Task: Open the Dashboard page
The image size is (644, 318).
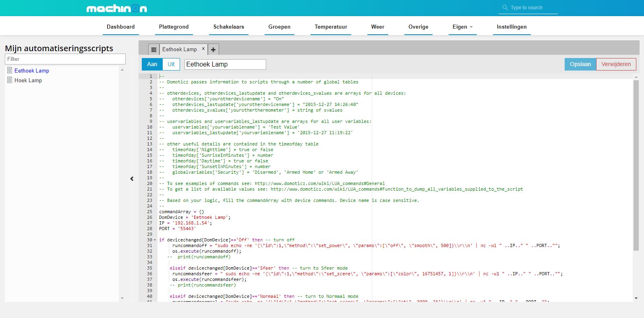Action: [x=120, y=27]
